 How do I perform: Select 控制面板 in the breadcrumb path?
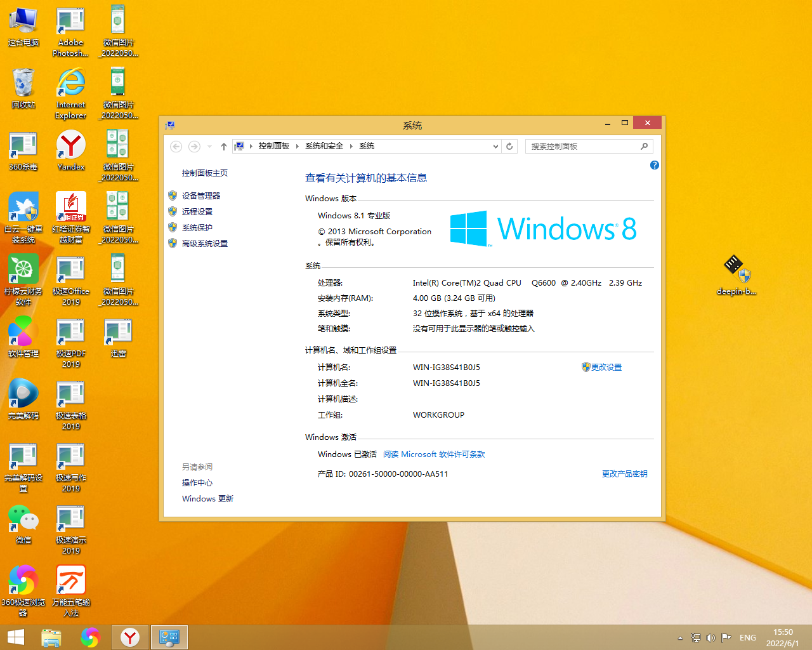tap(273, 146)
